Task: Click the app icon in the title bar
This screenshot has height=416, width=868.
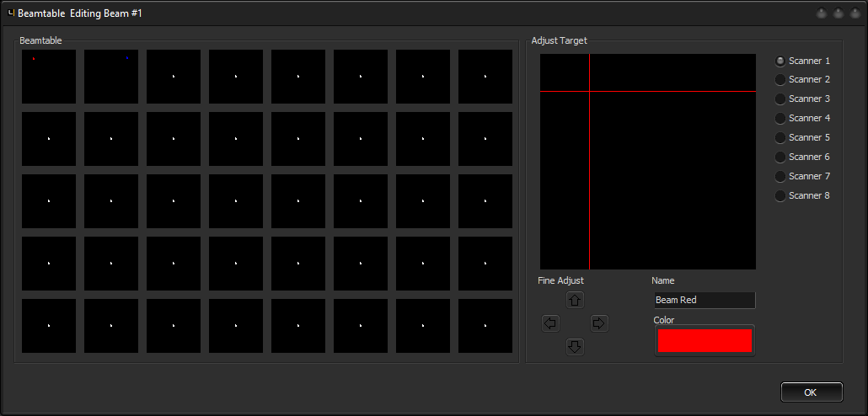Action: (x=11, y=13)
